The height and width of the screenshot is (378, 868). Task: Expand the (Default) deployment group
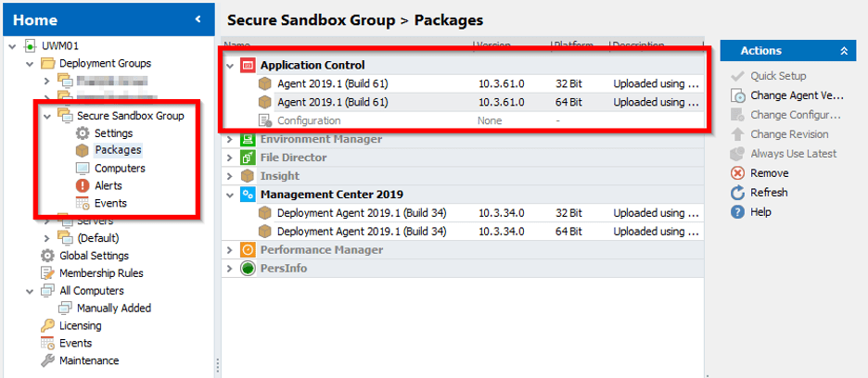click(47, 238)
